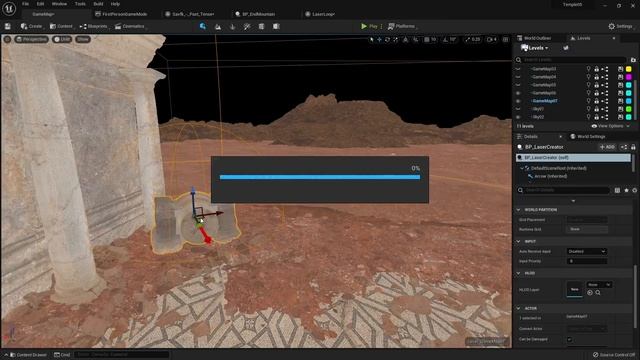Use selected asset for HLOD Layer
The height and width of the screenshot is (360, 640).
(x=590, y=293)
